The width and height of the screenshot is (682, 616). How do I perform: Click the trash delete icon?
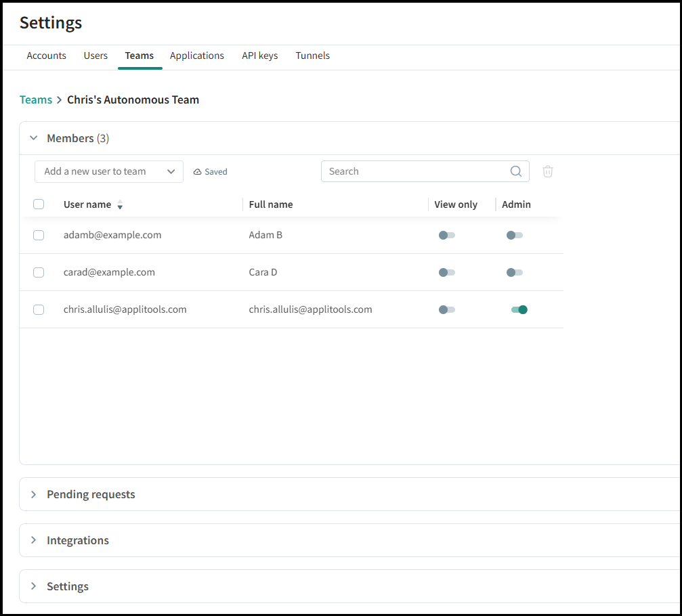[548, 171]
